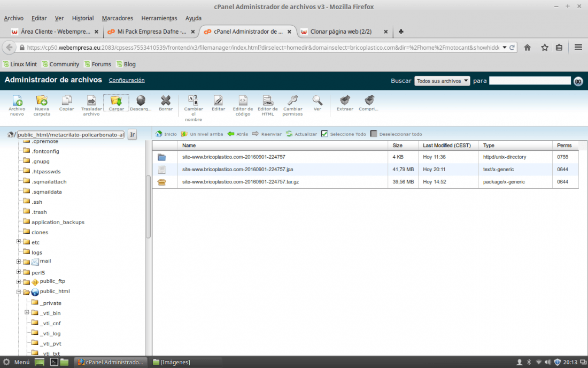This screenshot has width=588, height=368.
Task: Click the Firefox home icon
Action: pyautogui.click(x=527, y=47)
